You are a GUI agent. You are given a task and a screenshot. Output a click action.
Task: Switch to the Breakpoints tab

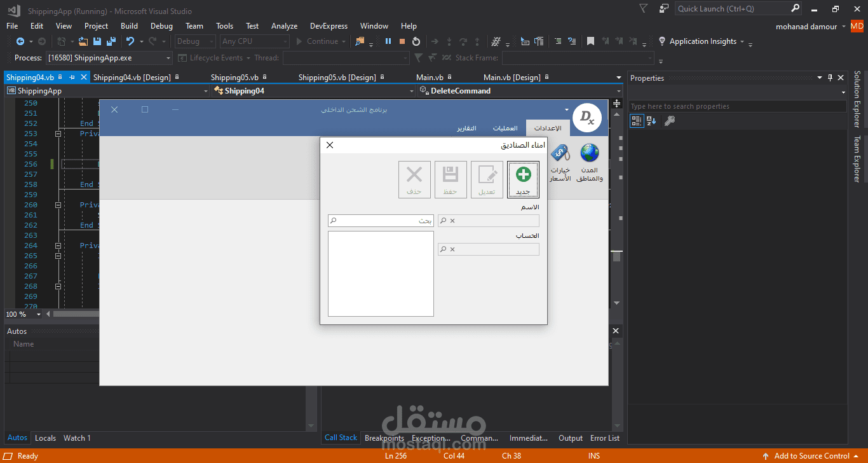[x=384, y=438]
